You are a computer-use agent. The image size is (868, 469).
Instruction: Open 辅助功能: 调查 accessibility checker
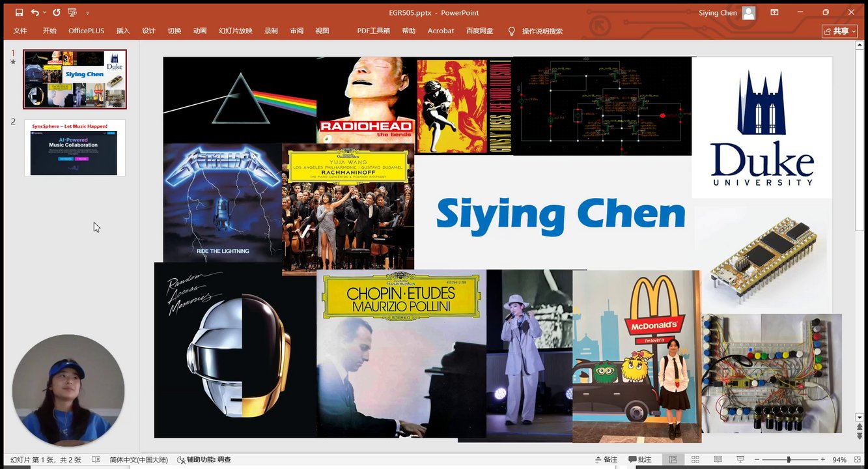point(204,460)
